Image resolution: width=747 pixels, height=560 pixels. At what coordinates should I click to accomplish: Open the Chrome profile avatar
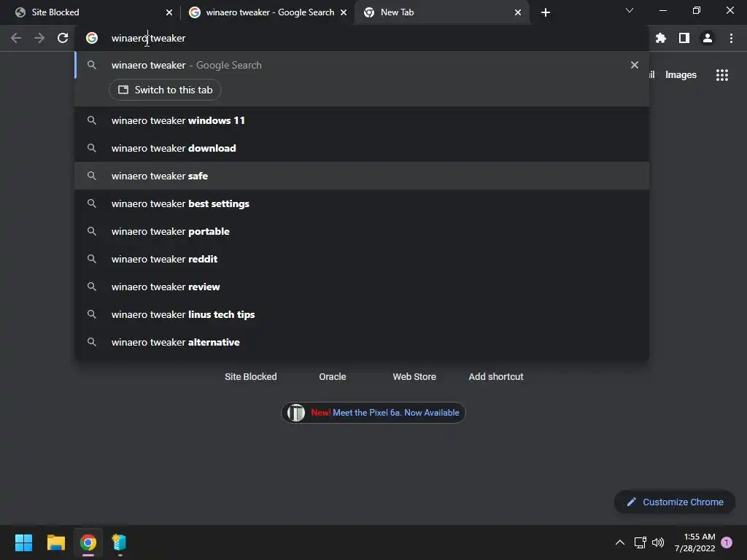click(x=708, y=38)
